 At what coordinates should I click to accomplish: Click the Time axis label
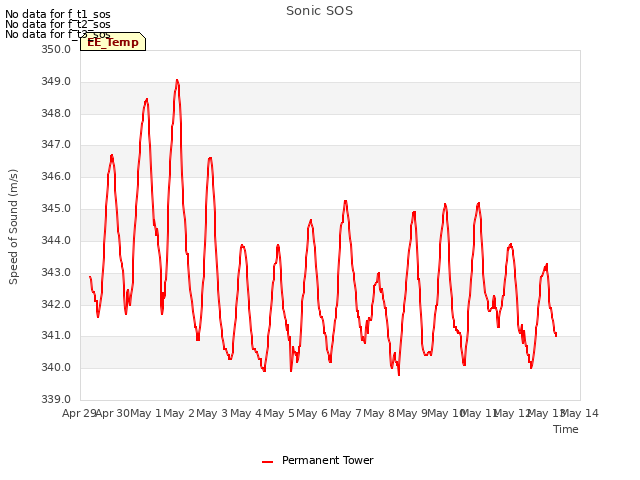(565, 429)
